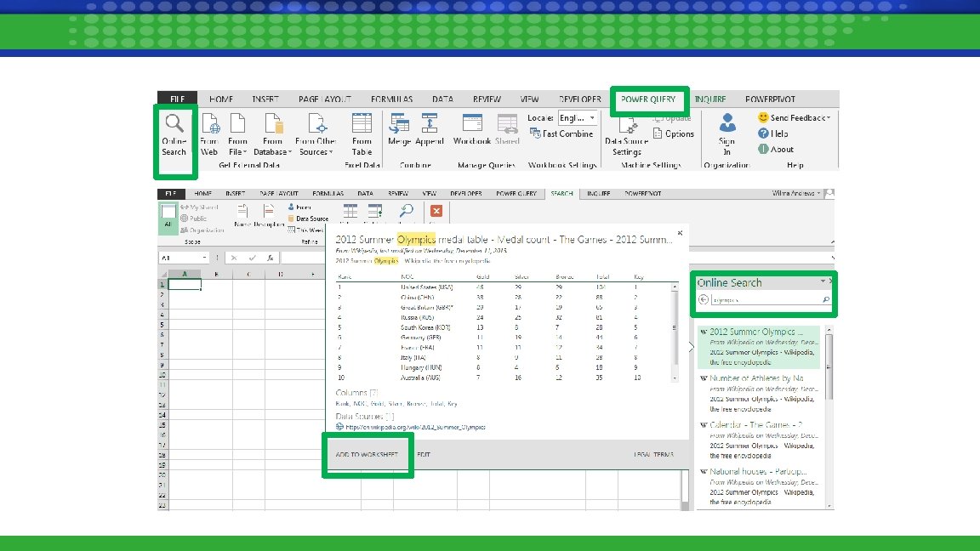Image resolution: width=980 pixels, height=551 pixels.
Task: Collapse the preview using the side chevron
Action: click(692, 347)
